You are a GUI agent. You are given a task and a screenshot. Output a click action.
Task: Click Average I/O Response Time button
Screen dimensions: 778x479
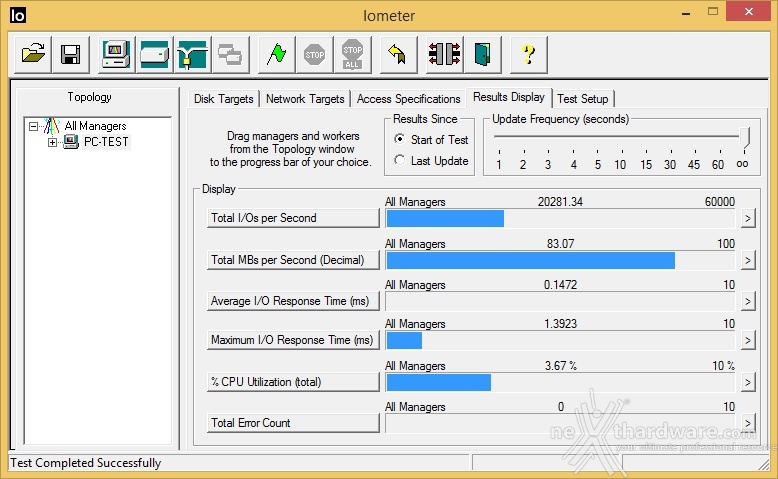click(293, 301)
